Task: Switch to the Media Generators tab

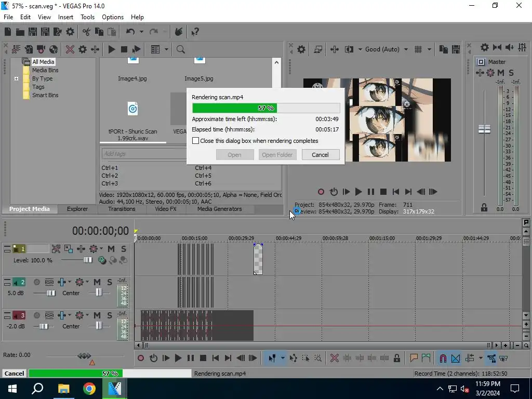Action: (x=220, y=209)
